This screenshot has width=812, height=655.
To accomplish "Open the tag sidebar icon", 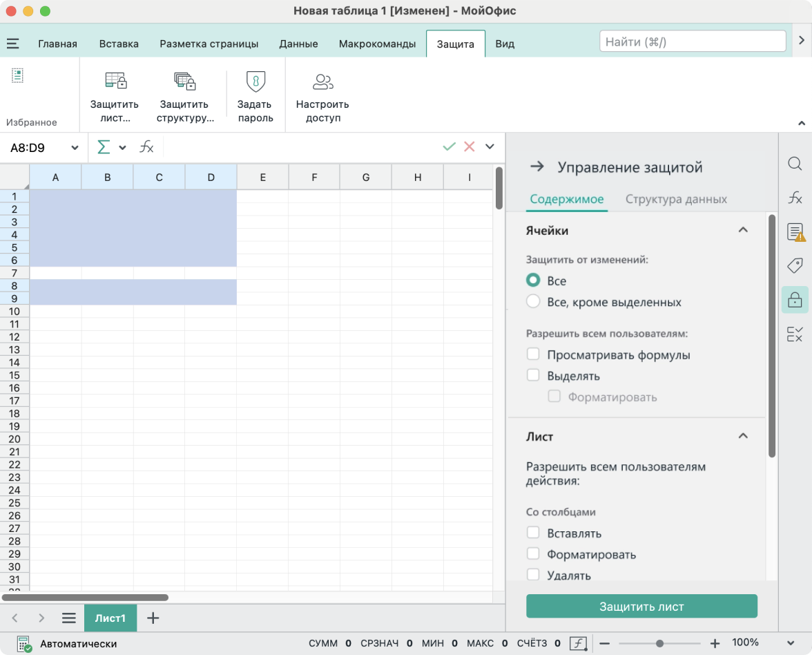I will pyautogui.click(x=795, y=265).
